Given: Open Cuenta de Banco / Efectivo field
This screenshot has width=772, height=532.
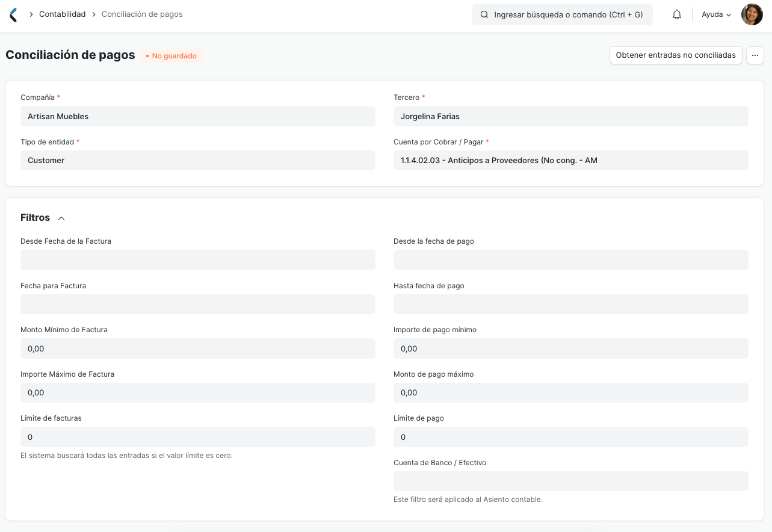Looking at the screenshot, I should (x=571, y=481).
